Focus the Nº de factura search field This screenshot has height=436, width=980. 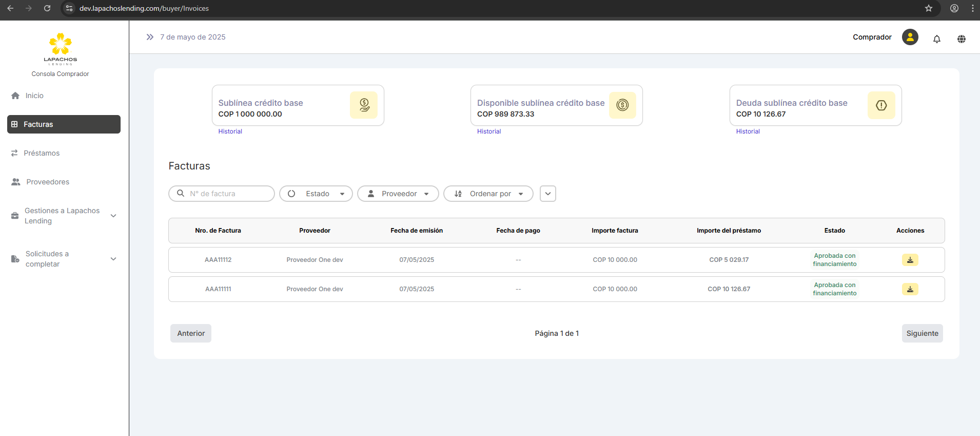click(226, 194)
